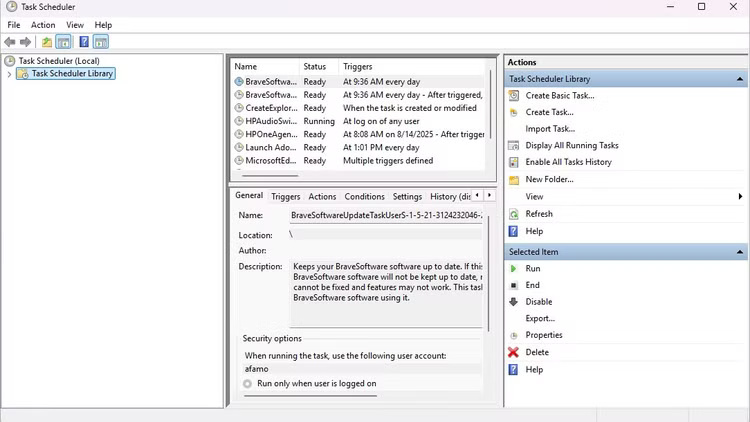Click the red Delete X icon
The width and height of the screenshot is (750, 422).
(514, 352)
